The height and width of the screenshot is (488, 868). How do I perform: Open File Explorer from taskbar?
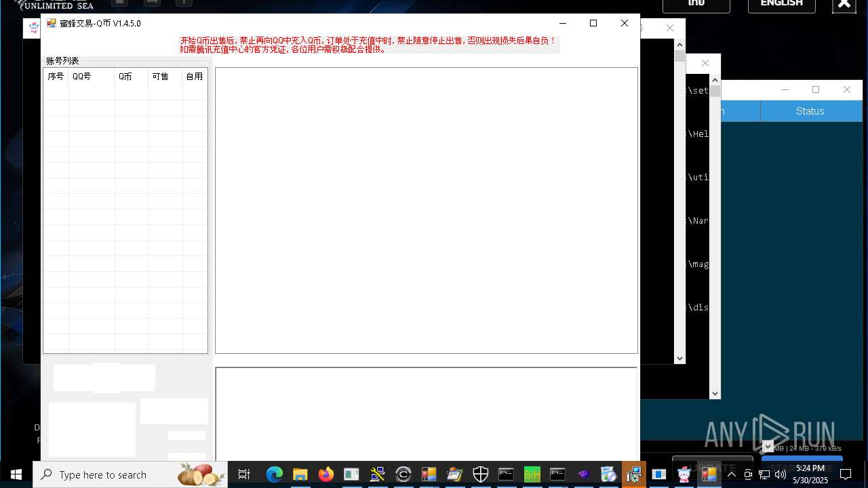(300, 474)
